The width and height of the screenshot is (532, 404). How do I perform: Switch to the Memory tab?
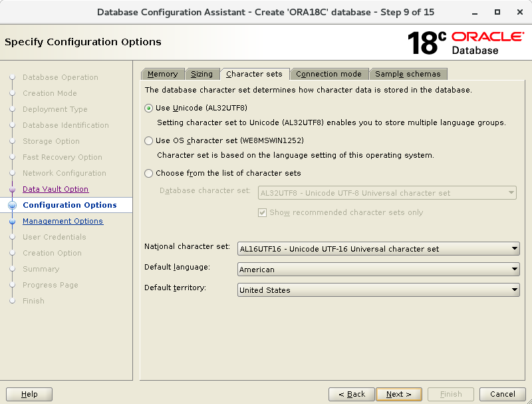162,74
